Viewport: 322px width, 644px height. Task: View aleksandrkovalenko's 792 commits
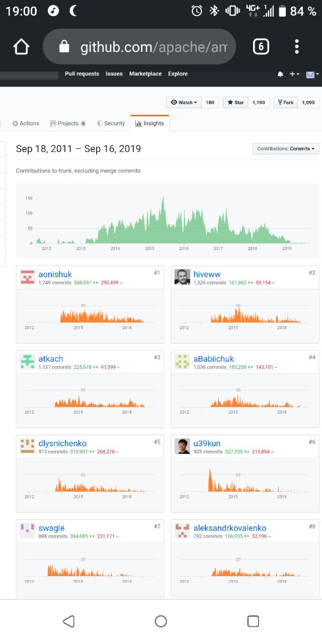click(208, 536)
